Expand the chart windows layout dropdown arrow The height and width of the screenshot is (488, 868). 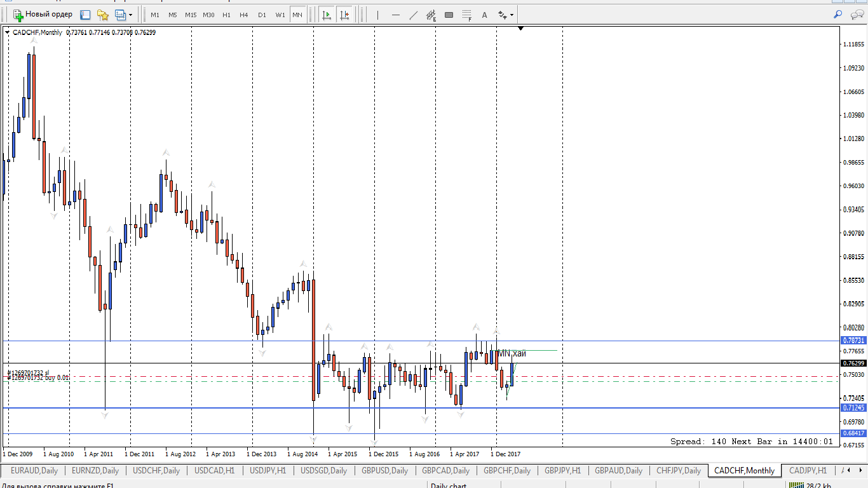(131, 15)
